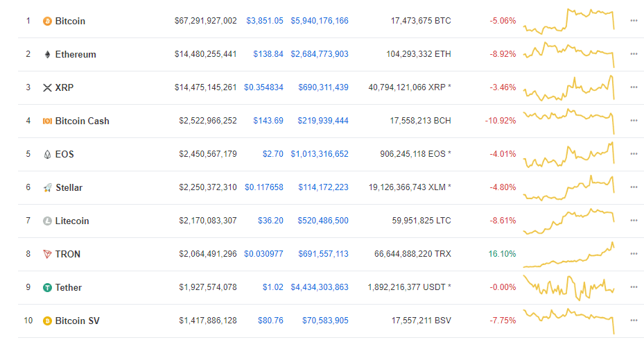Open the more options menu for Bitcoin

634,21
